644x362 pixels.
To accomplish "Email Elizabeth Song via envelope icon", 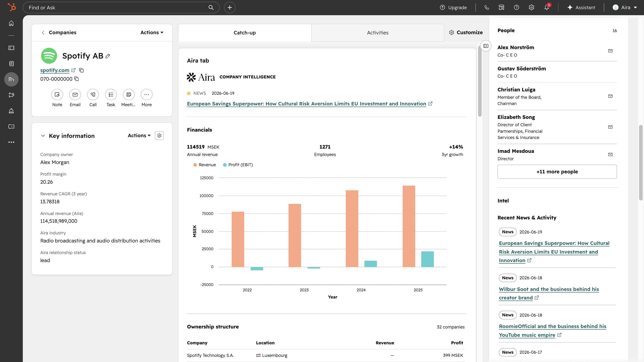I will 610,127.
